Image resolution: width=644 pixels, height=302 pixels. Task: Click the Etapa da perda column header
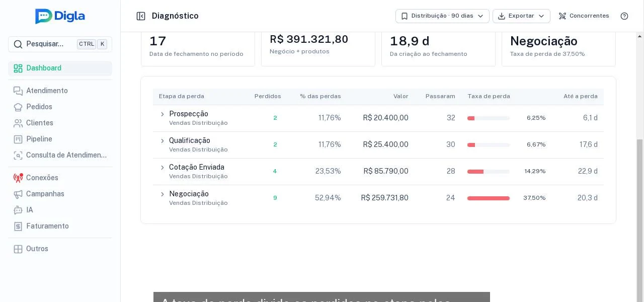point(182,97)
